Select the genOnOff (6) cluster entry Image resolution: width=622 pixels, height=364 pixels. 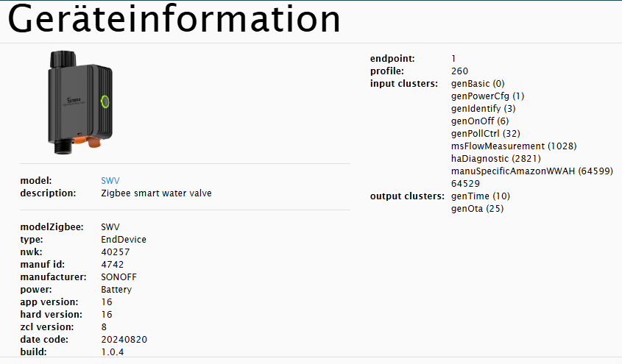[480, 121]
